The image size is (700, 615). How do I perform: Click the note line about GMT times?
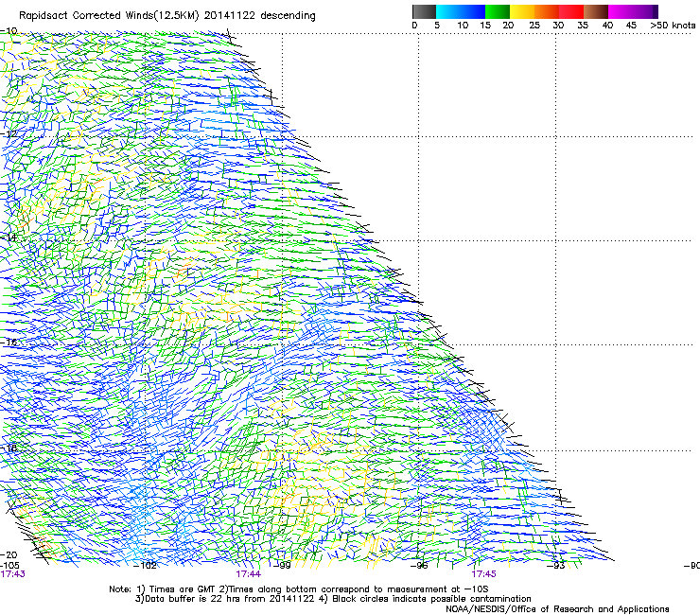[x=298, y=589]
